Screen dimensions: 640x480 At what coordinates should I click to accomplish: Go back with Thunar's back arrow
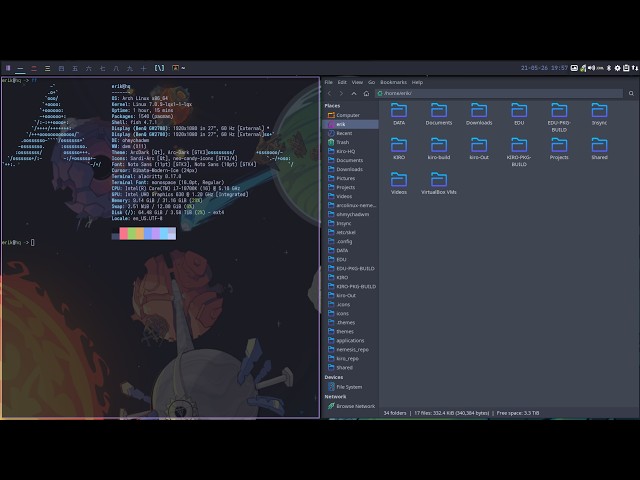point(329,93)
